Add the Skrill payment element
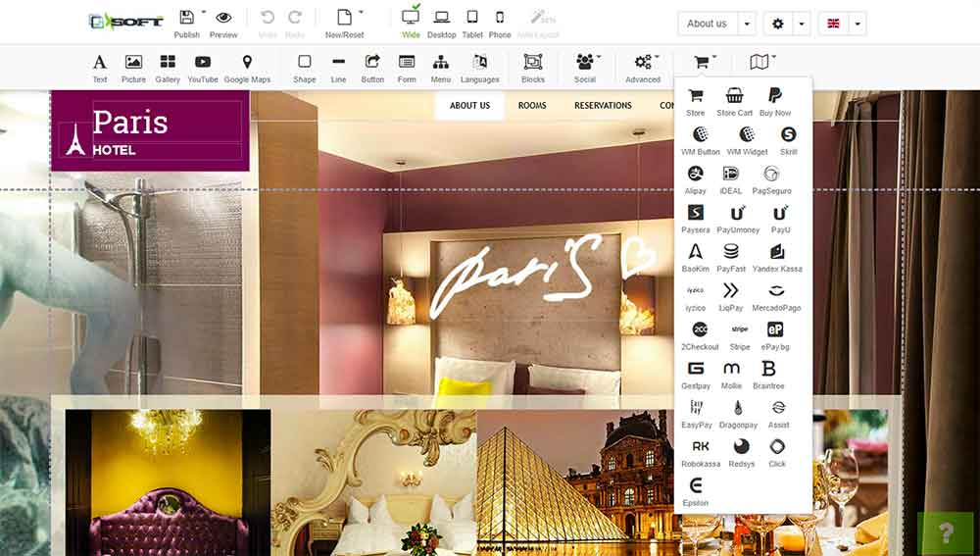The image size is (980, 556). (788, 141)
